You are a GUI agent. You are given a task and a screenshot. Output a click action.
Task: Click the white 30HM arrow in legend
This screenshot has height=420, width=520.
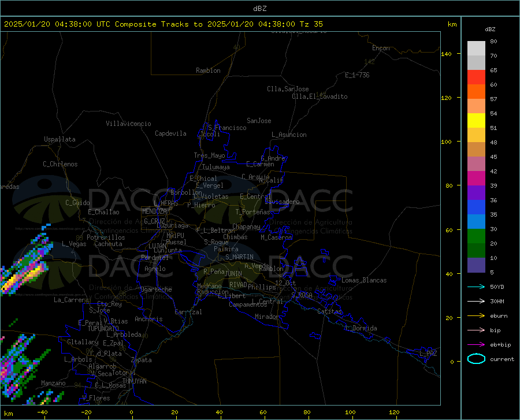coord(476,302)
